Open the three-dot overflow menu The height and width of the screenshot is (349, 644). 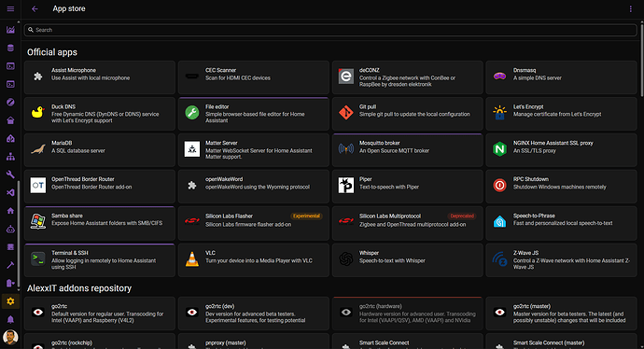(x=630, y=8)
